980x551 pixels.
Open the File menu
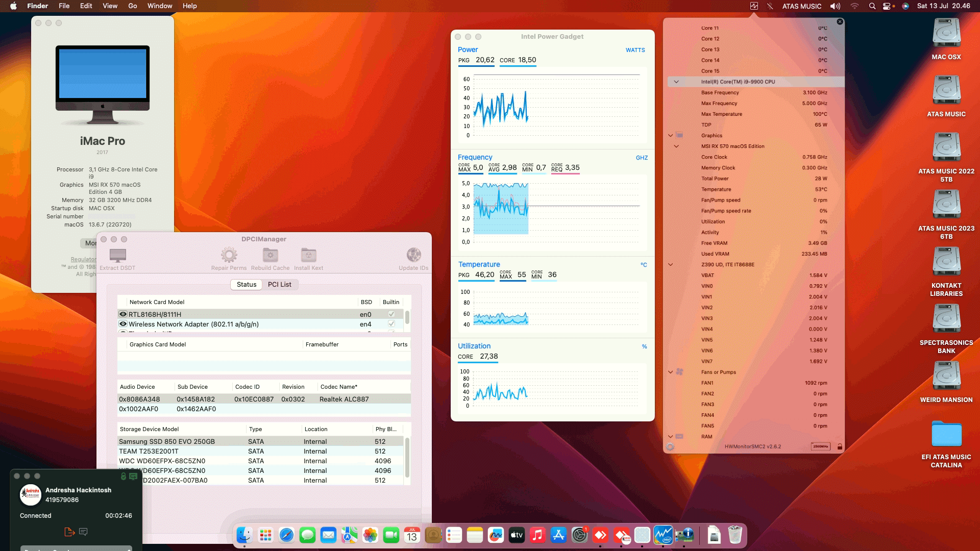(x=64, y=6)
